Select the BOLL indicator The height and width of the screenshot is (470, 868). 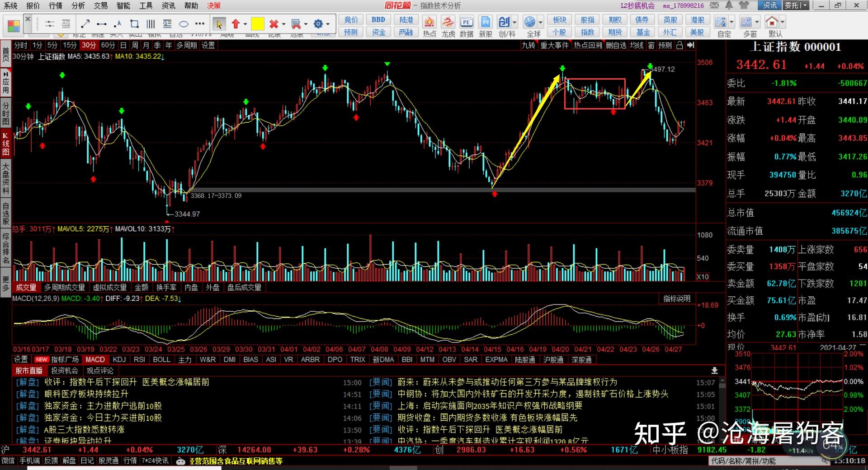tap(161, 360)
